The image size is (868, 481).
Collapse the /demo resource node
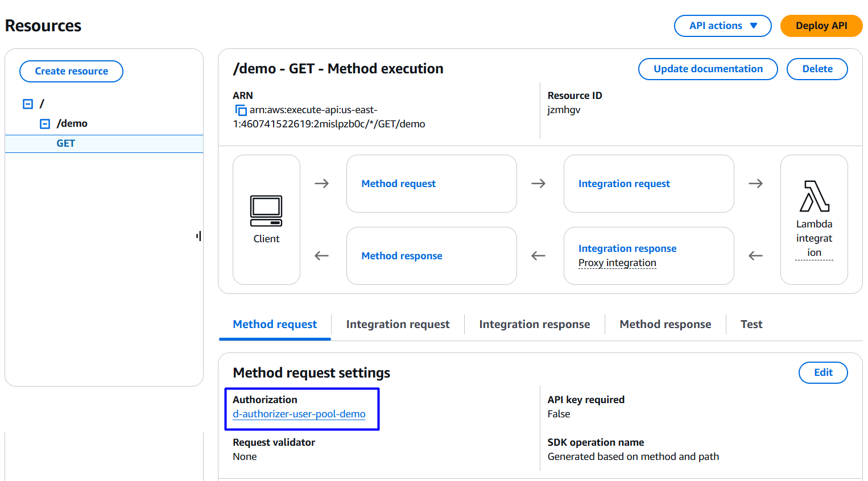point(45,124)
